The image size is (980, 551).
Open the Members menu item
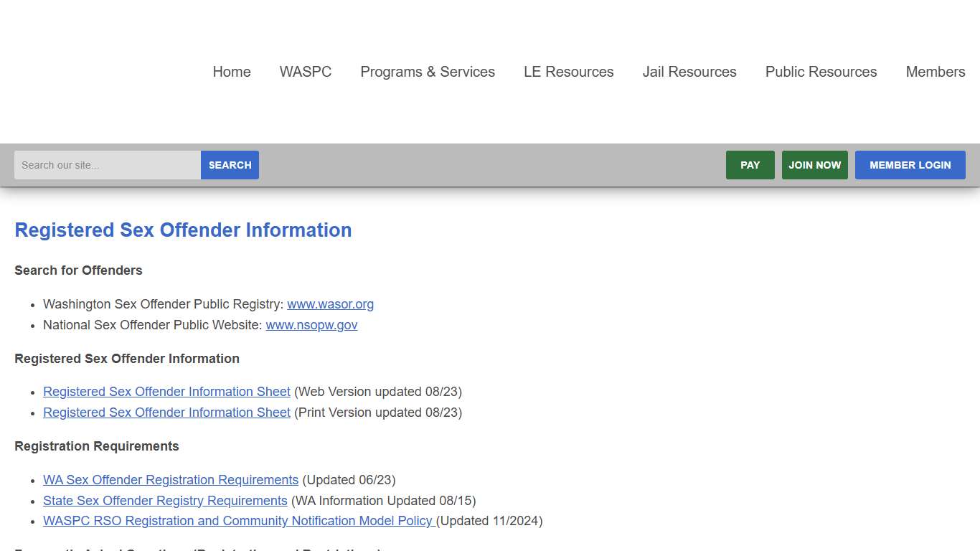point(935,72)
